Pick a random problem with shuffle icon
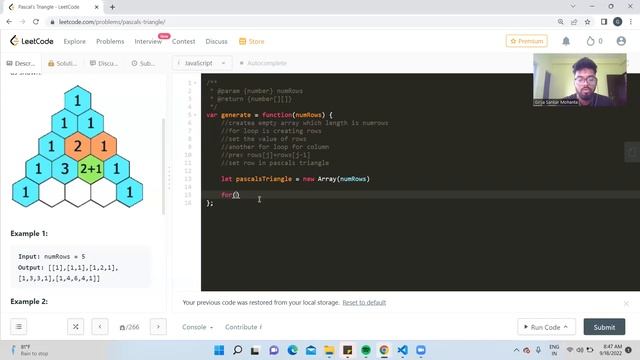640x360 pixels. click(x=76, y=327)
